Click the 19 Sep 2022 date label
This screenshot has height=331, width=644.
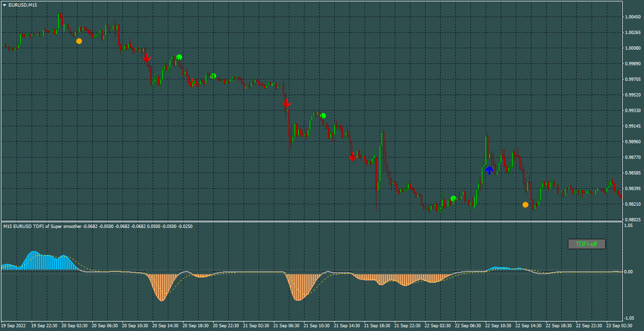click(14, 326)
